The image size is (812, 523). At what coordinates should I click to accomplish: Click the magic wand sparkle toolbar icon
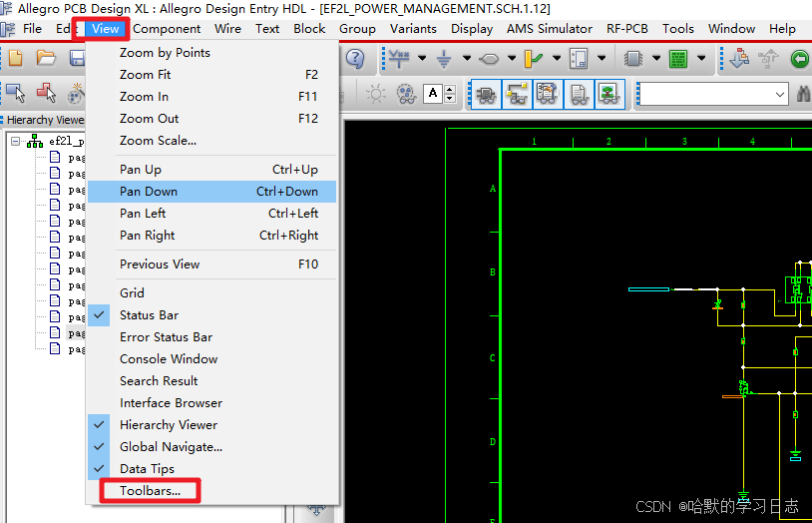(x=77, y=94)
